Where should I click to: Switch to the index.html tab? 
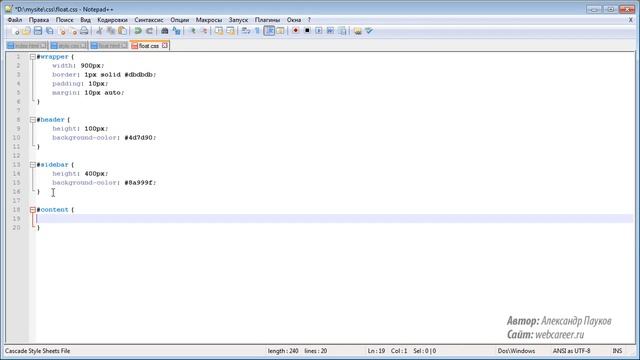(x=27, y=46)
